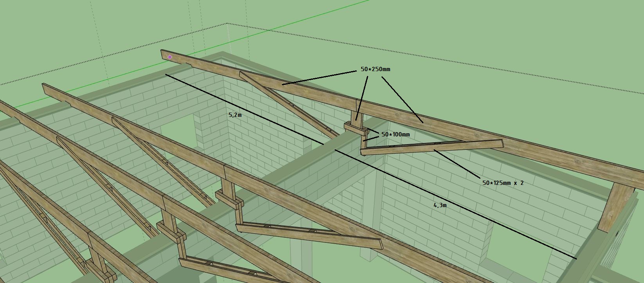
Task: Select the "50*100mm" annotation label
Action: pos(395,134)
